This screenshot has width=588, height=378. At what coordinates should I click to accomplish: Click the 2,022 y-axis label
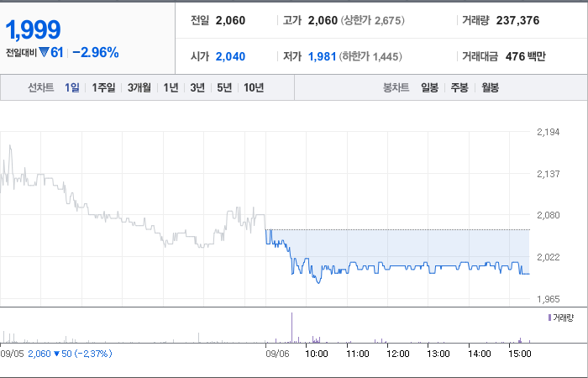[549, 257]
